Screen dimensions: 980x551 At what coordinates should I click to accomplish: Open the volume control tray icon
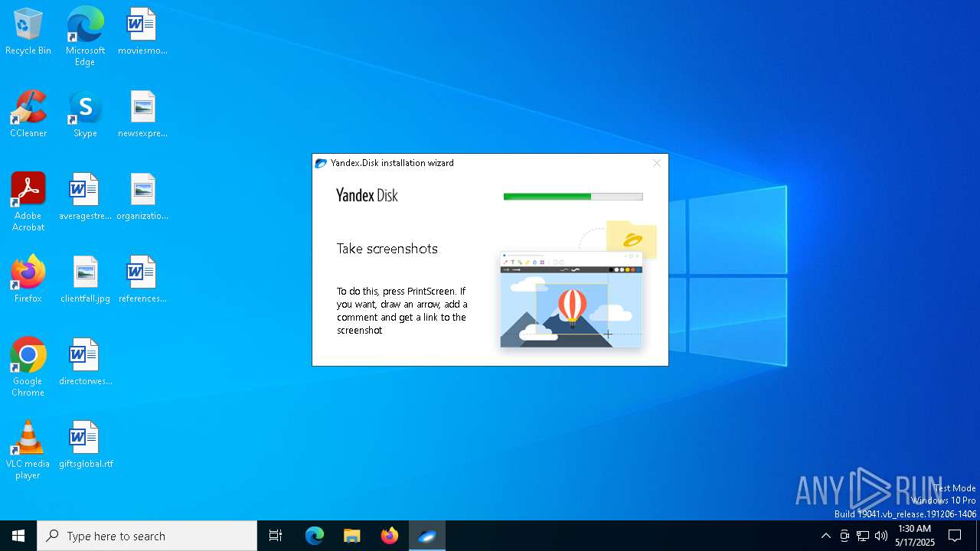point(881,536)
